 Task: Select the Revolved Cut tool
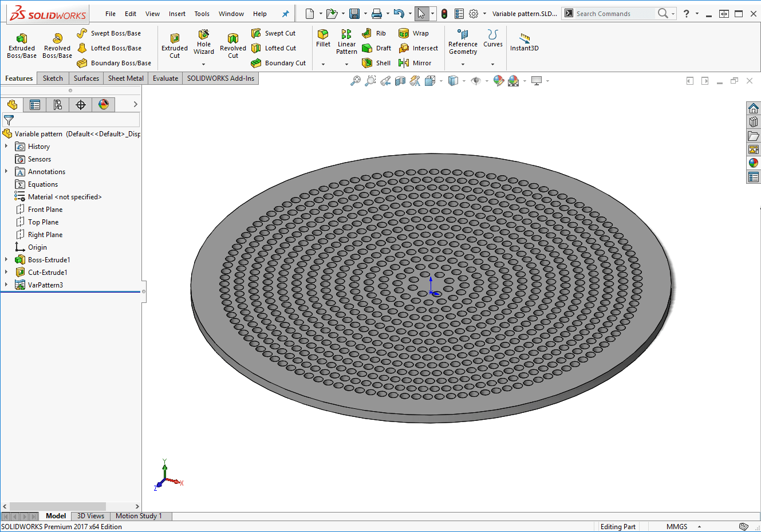click(232, 45)
